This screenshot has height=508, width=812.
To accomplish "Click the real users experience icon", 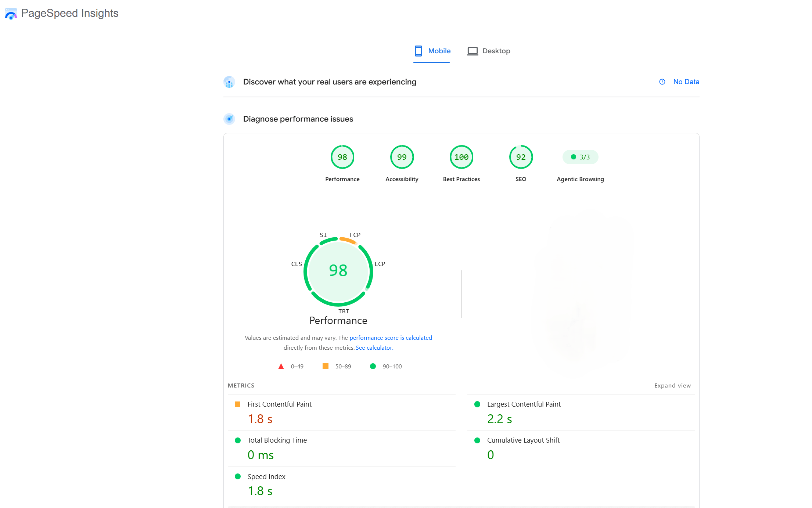I will (x=229, y=82).
